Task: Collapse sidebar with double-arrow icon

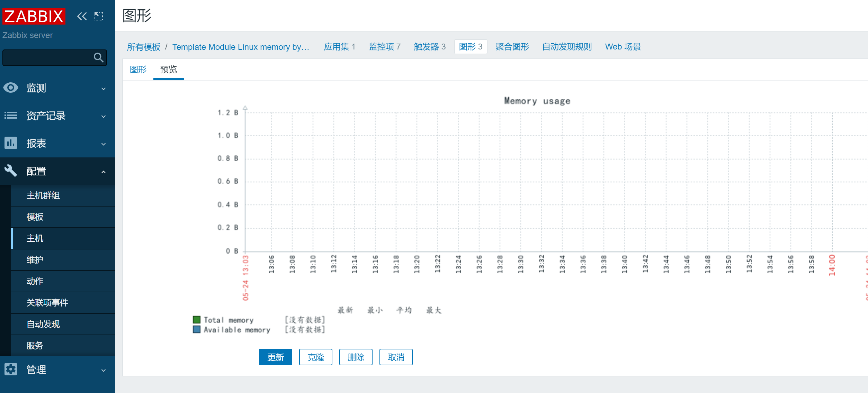Action: click(82, 16)
